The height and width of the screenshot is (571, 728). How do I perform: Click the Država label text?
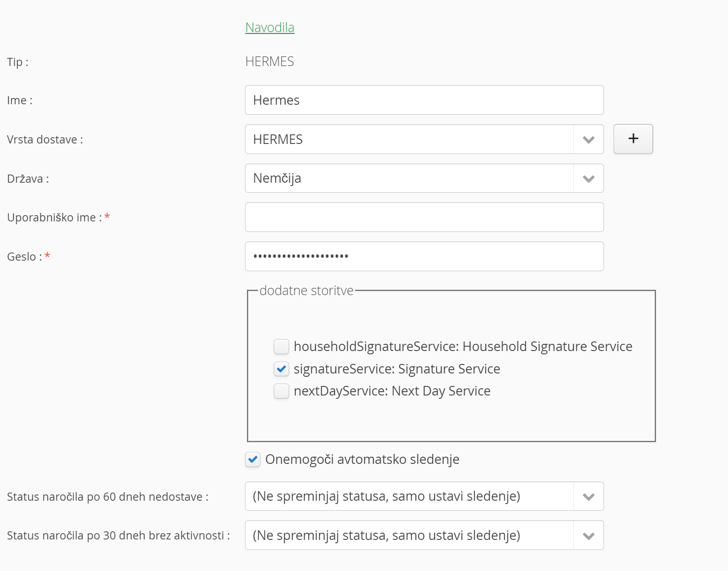click(28, 179)
